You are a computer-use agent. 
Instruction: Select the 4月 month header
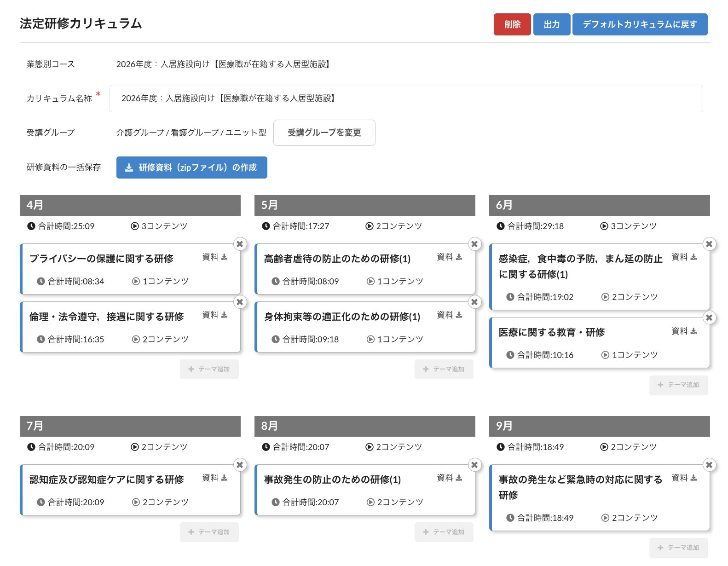tap(130, 205)
